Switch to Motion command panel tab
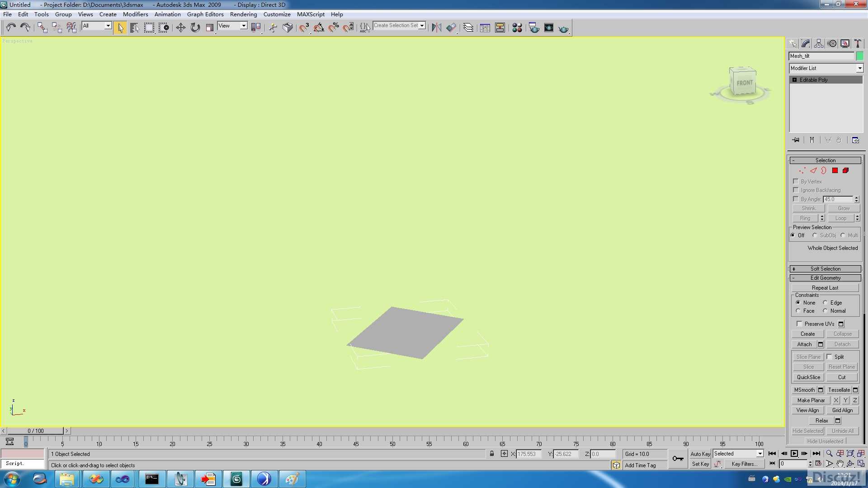Image resolution: width=868 pixels, height=488 pixels. [x=832, y=43]
